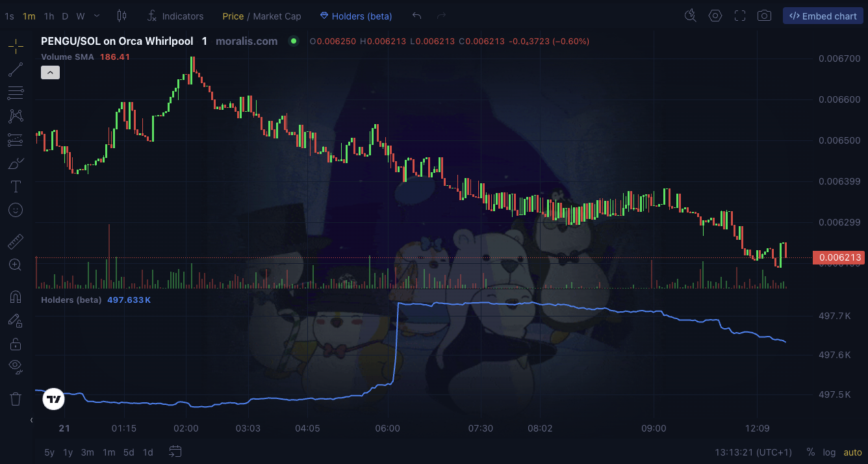
Task: Open the Indicators dialog
Action: click(175, 16)
